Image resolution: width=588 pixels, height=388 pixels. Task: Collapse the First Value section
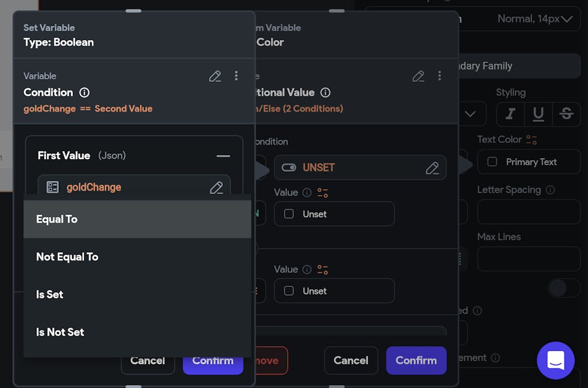coord(223,156)
